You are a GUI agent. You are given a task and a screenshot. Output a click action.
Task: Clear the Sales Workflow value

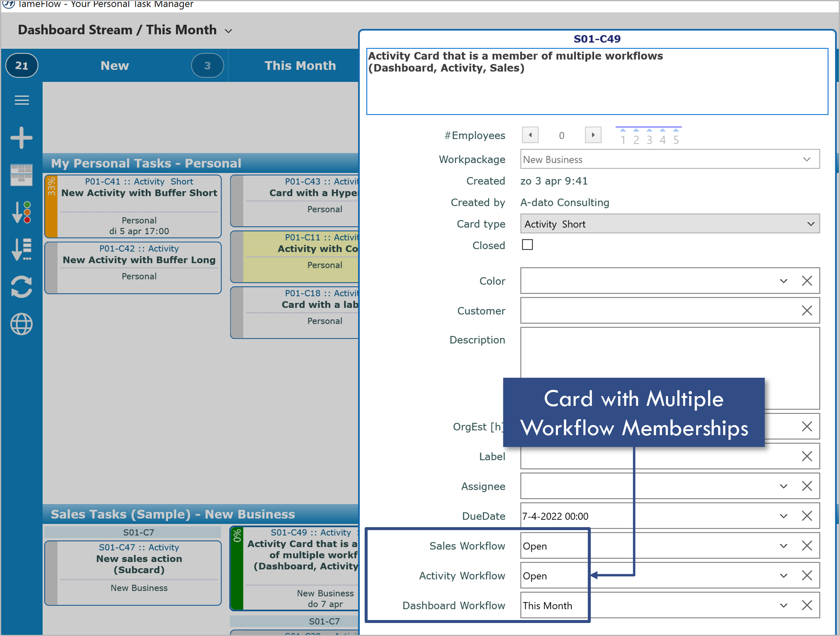807,546
